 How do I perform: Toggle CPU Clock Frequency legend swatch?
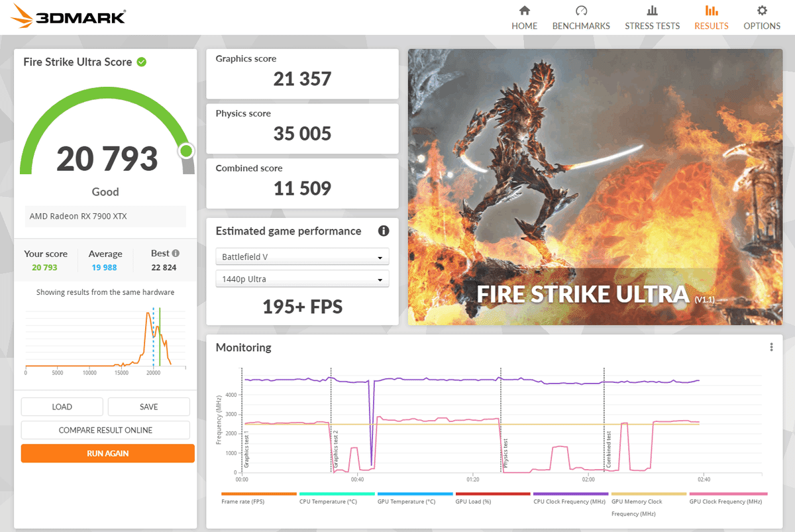(x=571, y=494)
